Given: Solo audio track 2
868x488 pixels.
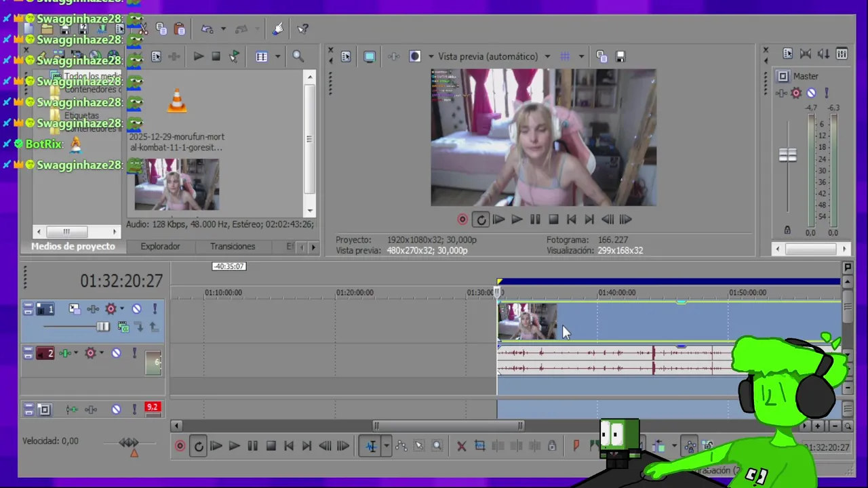Looking at the screenshot, I should (x=134, y=353).
